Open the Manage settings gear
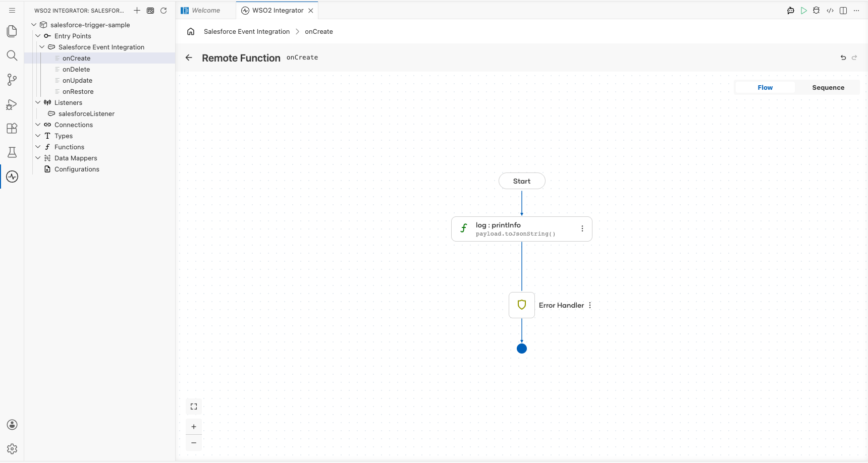The width and height of the screenshot is (868, 463). pyautogui.click(x=12, y=449)
